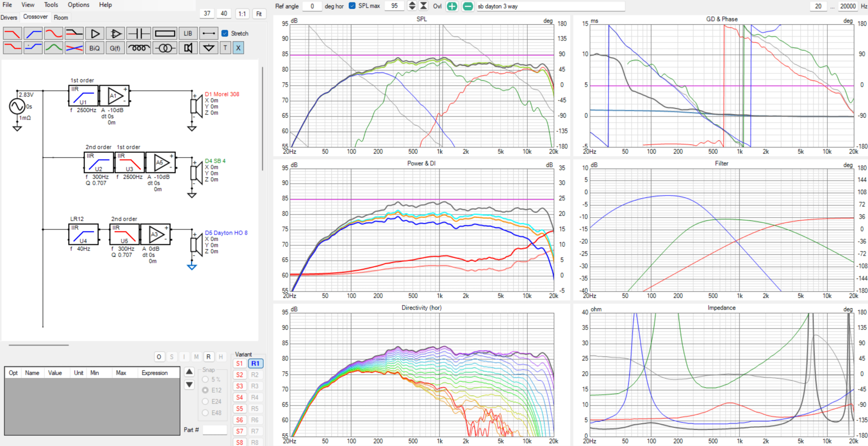Add a BiQ biquad block

[95, 48]
